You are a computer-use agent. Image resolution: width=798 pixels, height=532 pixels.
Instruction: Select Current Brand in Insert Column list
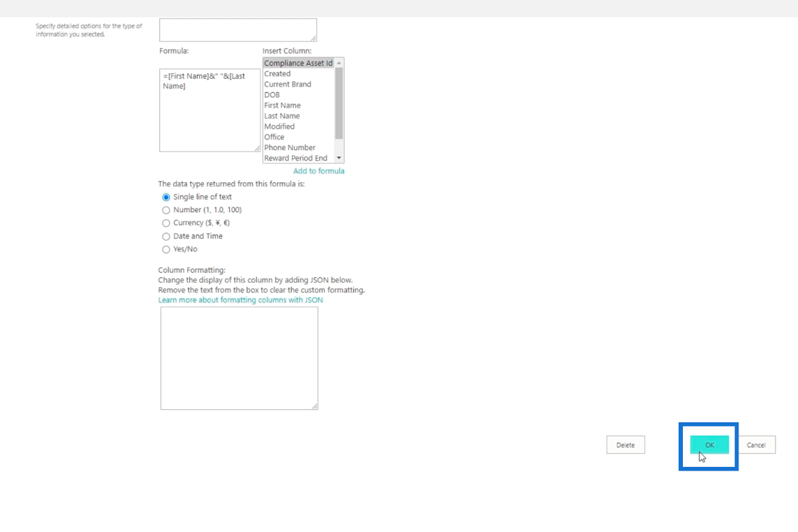click(x=298, y=84)
